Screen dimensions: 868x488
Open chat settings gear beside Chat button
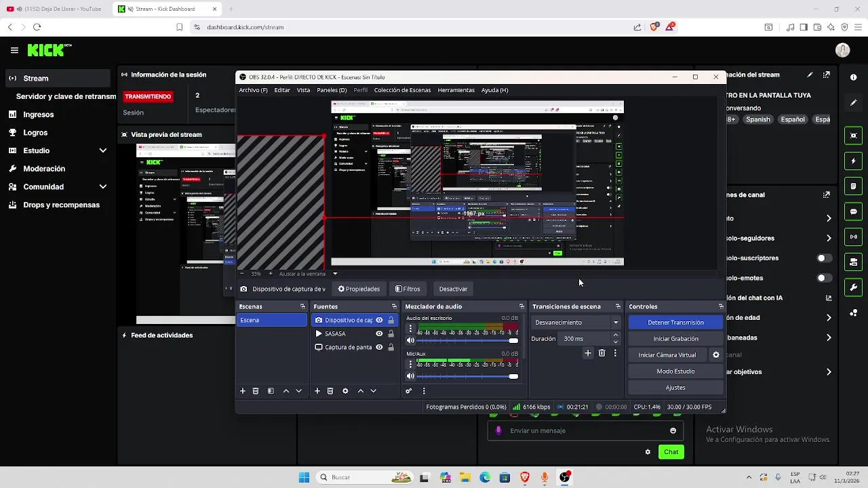[x=648, y=452]
